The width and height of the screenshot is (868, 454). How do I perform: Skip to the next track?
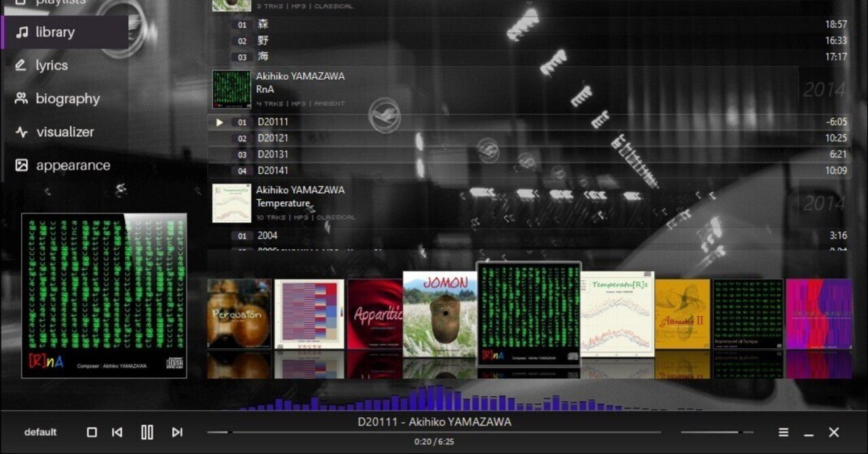click(x=177, y=432)
